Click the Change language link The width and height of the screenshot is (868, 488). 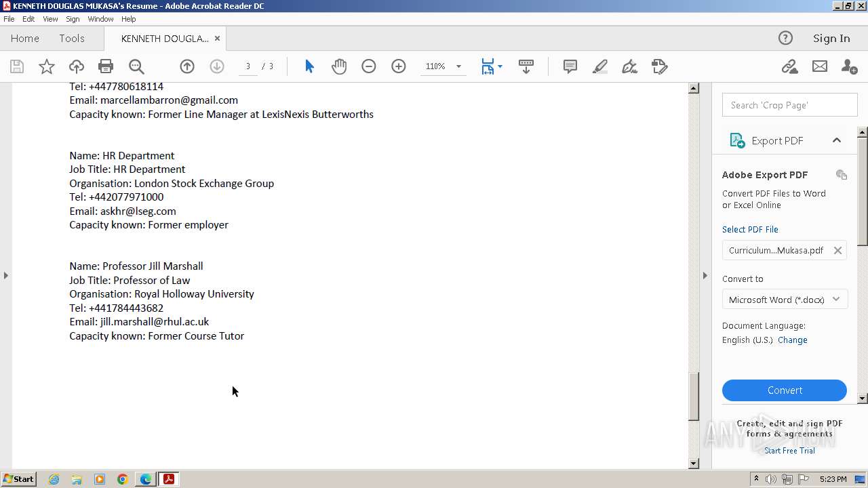(792, 340)
